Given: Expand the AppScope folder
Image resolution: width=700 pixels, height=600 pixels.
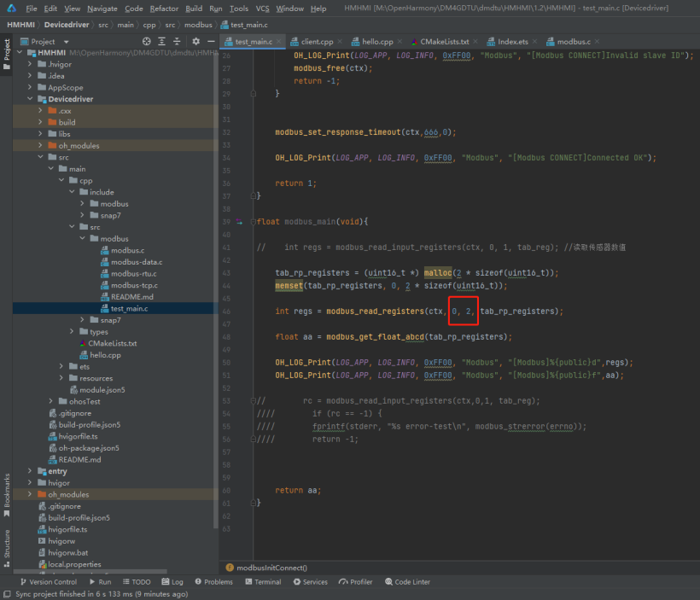Looking at the screenshot, I should click(x=30, y=87).
